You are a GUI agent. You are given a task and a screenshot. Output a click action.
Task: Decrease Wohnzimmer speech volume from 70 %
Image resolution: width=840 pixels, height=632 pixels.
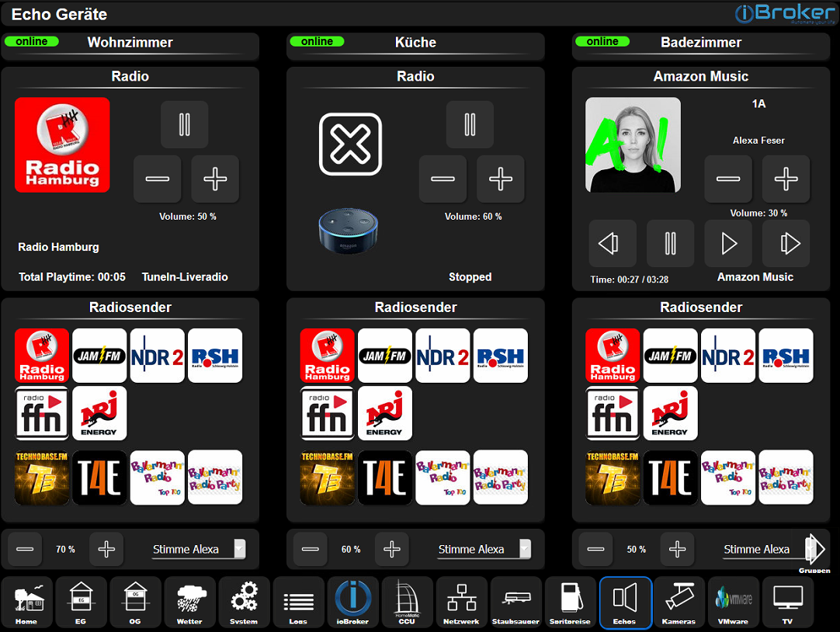(x=25, y=549)
